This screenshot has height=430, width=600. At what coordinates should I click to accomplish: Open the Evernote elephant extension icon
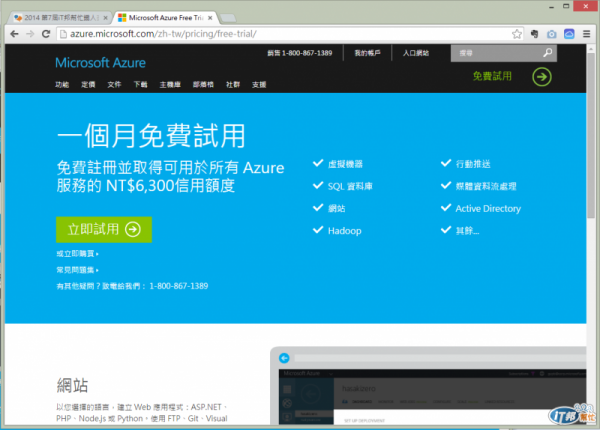coord(535,34)
